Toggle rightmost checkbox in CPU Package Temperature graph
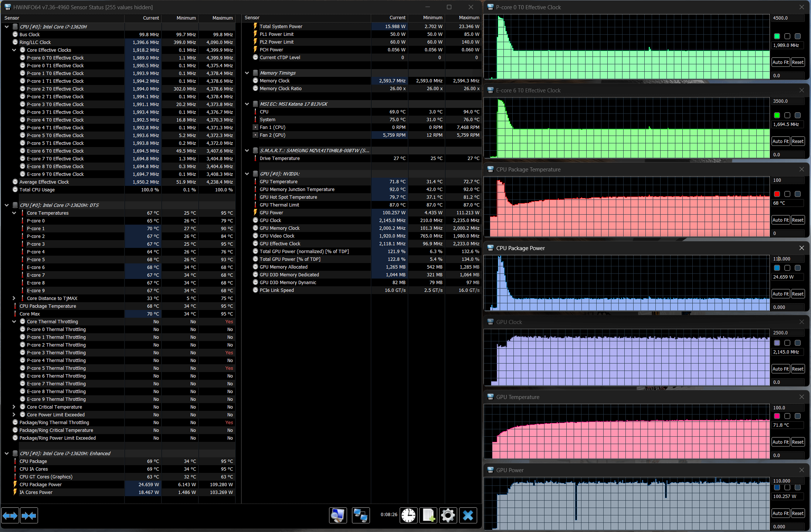The height and width of the screenshot is (532, 811). coord(798,194)
